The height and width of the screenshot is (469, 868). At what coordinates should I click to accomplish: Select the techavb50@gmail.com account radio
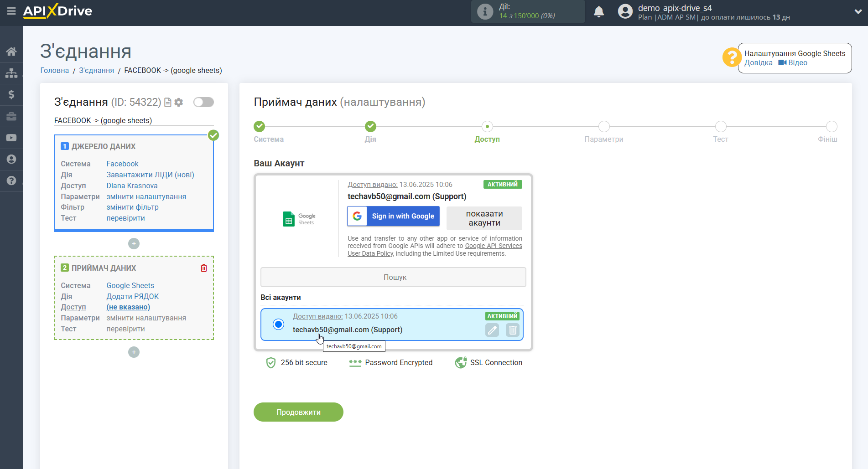click(x=278, y=324)
